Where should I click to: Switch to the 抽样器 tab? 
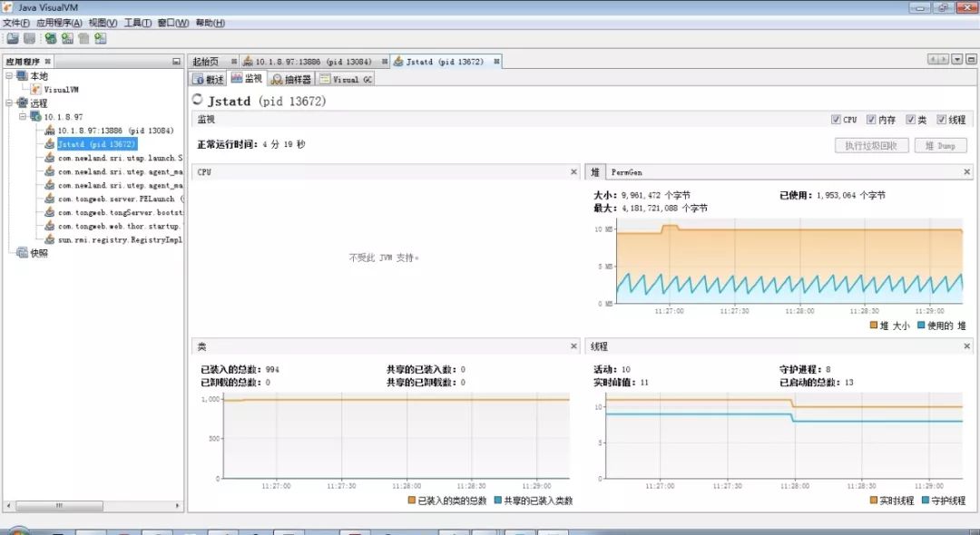tap(291, 79)
